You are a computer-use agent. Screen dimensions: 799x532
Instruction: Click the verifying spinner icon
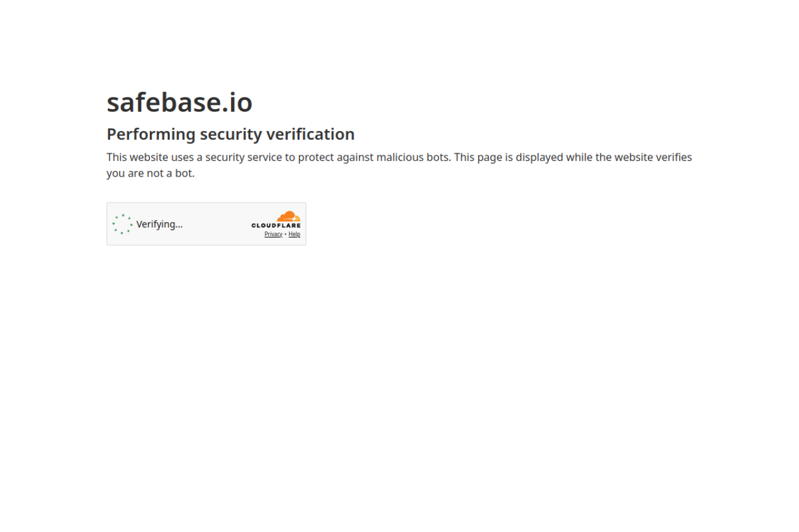(122, 224)
